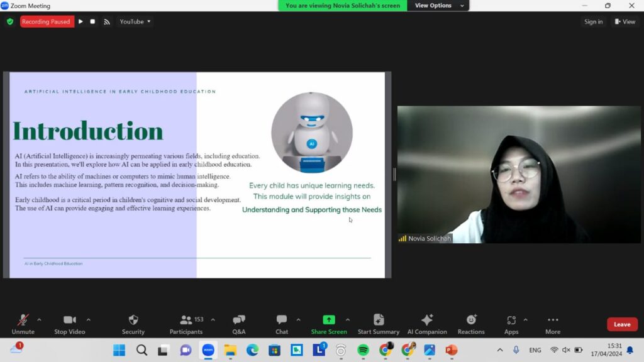This screenshot has height=362, width=644.
Task: Unmute the microphone
Action: click(23, 320)
